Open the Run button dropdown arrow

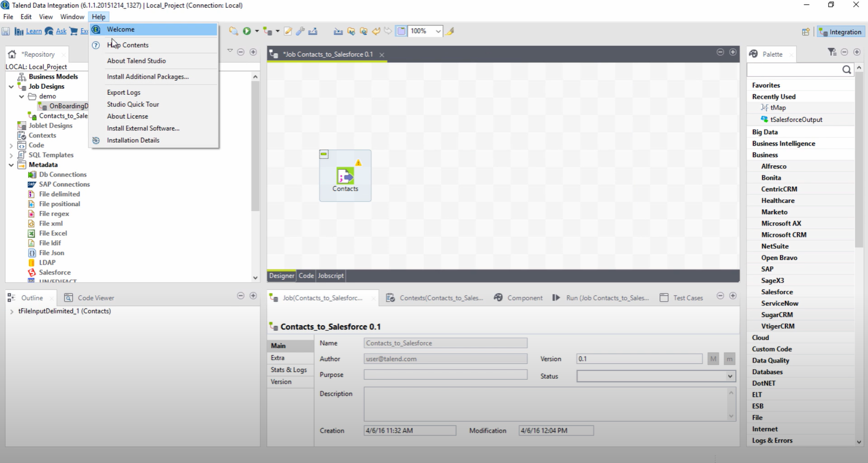coord(257,31)
